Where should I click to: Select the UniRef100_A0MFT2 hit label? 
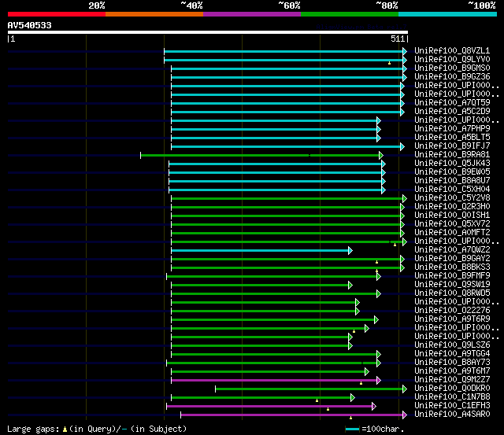(452, 233)
